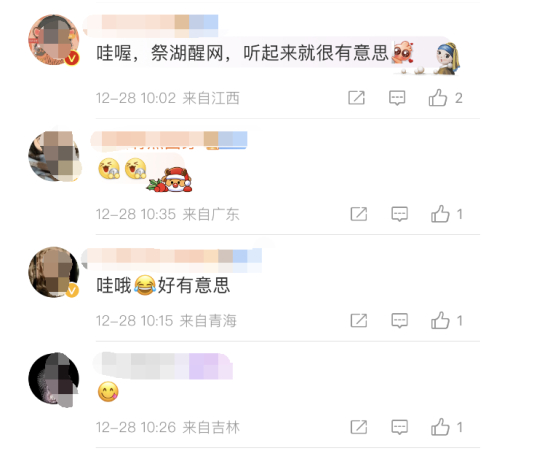550x451 pixels.
Task: Open first commenter's avatar with red V badge
Action: (54, 40)
